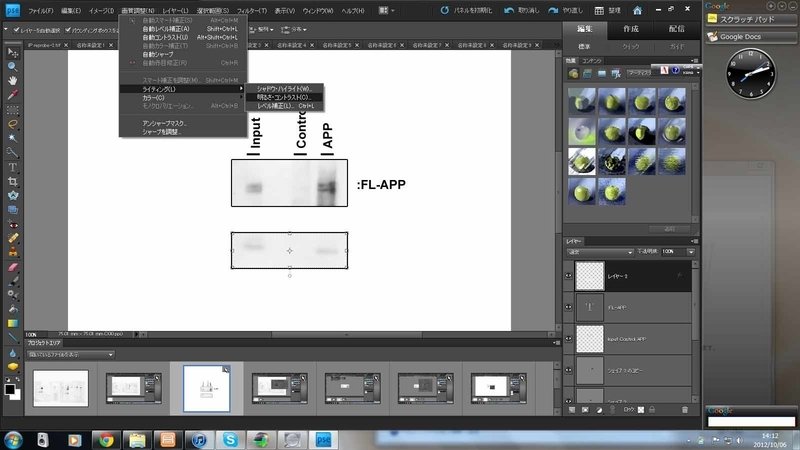Open Chrome from taskbar
The width and height of the screenshot is (800, 450).
tap(106, 439)
